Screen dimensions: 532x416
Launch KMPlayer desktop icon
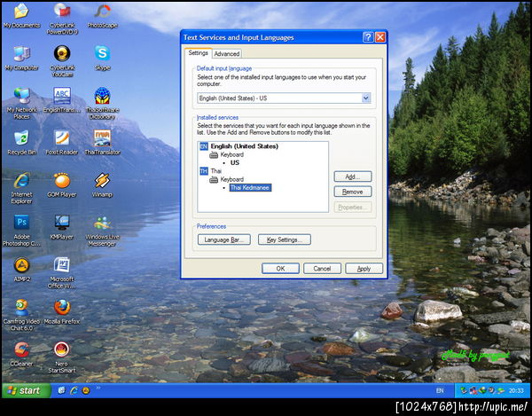pyautogui.click(x=62, y=227)
